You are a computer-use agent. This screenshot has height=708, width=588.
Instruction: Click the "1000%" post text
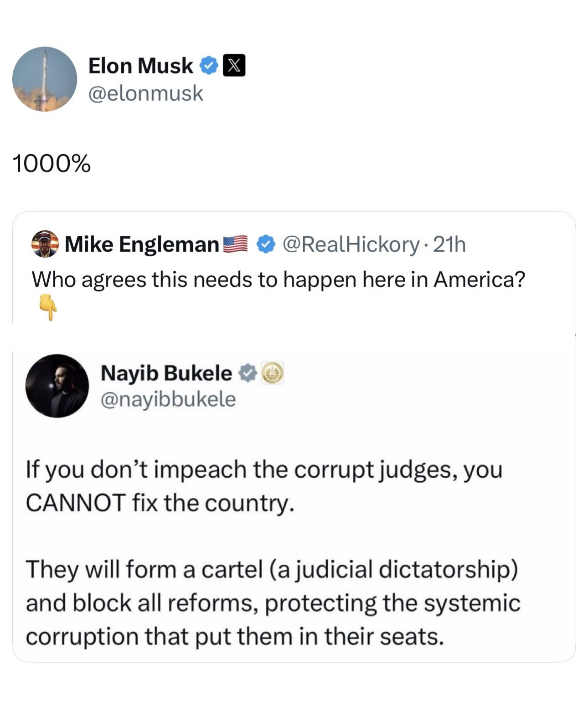point(52,163)
